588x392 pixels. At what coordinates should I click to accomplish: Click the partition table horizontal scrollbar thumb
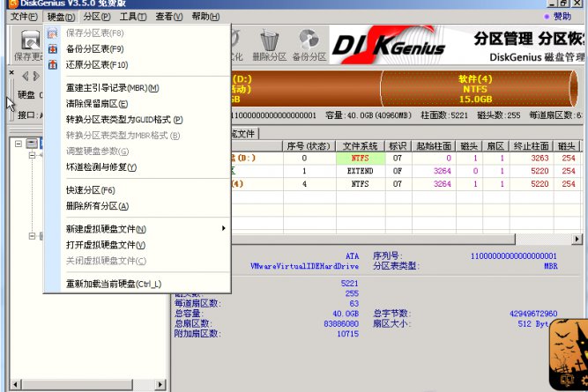tap(373, 239)
